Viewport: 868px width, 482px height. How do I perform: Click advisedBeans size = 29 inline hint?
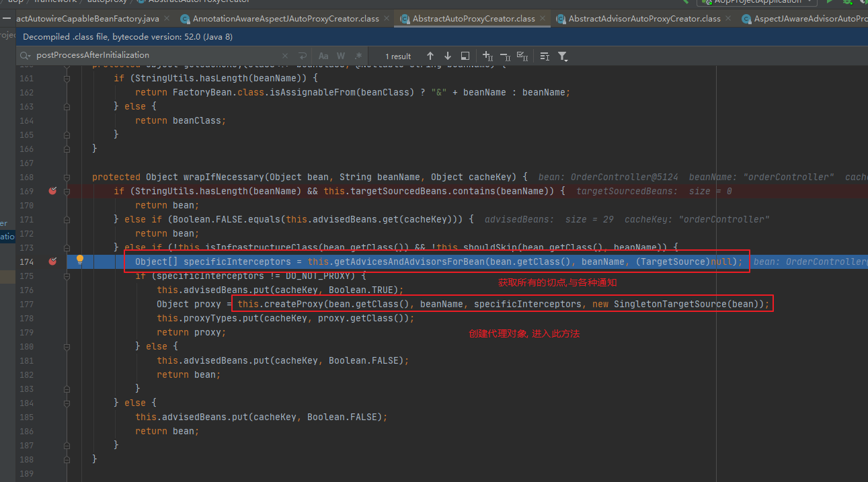(549, 219)
